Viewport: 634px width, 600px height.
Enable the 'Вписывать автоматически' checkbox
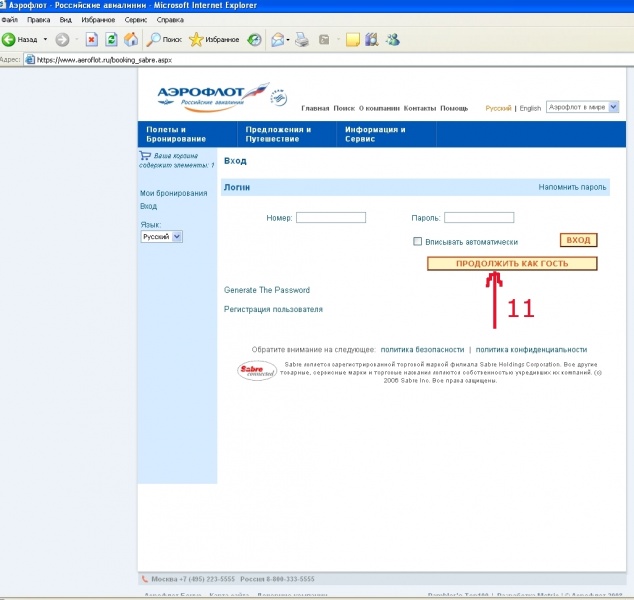[418, 242]
